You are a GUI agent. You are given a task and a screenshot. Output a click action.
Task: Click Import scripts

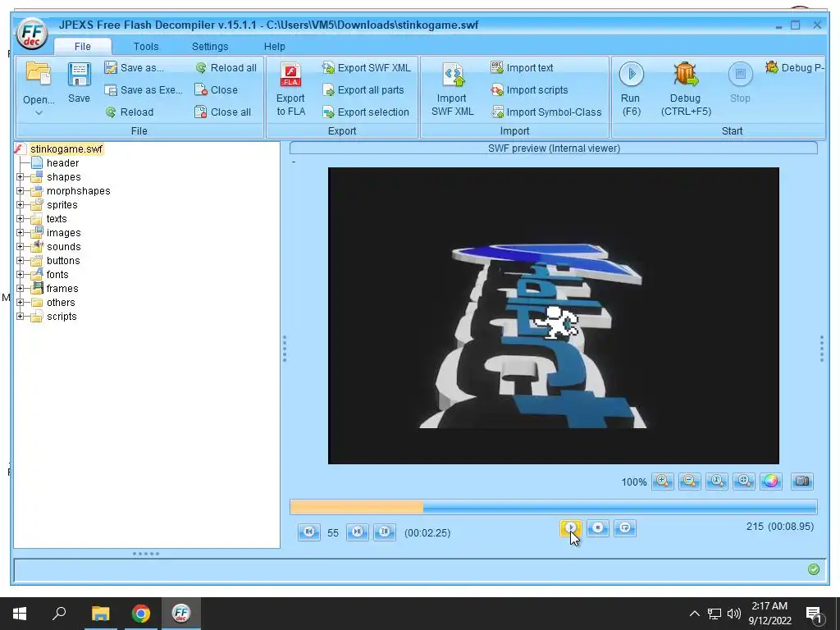pos(529,90)
